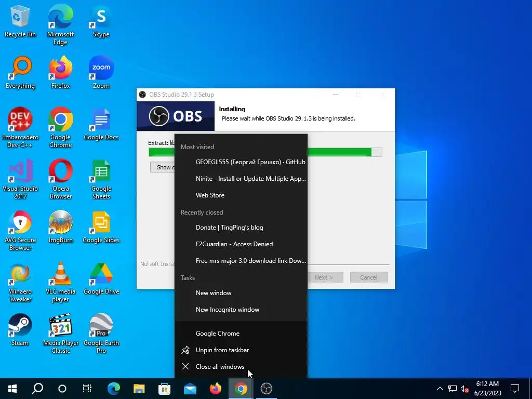
Task: Select Unpin from taskbar
Action: click(241, 350)
